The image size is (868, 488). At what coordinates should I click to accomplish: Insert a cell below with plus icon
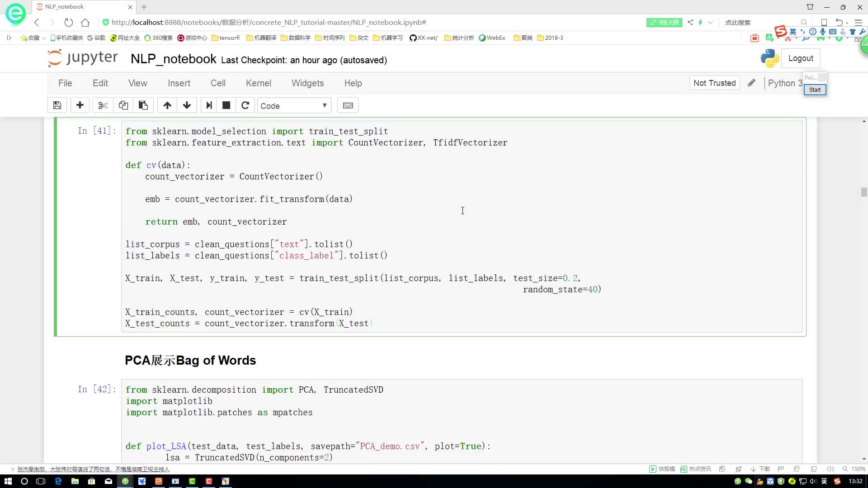coord(80,105)
